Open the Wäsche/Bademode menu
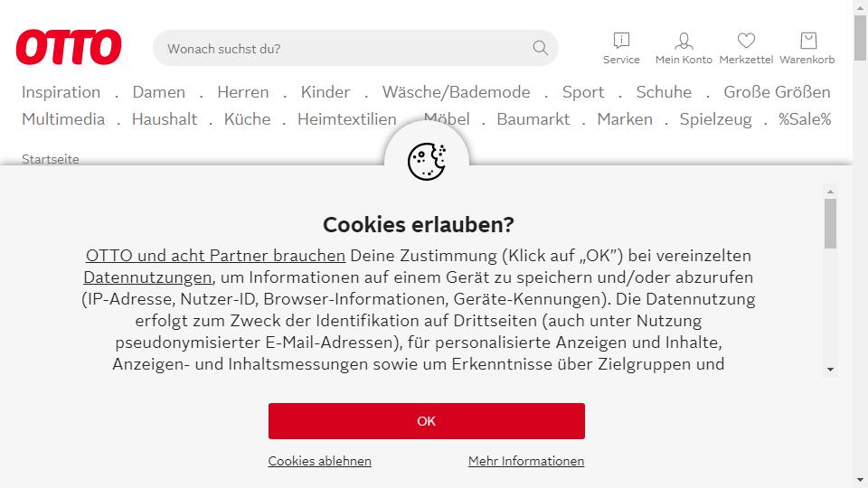Image resolution: width=868 pixels, height=488 pixels. [456, 92]
